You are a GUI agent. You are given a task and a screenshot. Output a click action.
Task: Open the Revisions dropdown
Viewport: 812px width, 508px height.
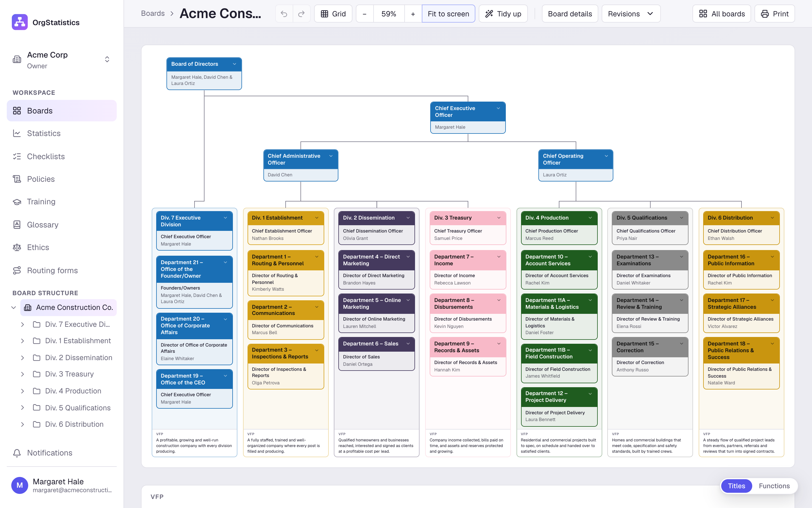[631, 14]
